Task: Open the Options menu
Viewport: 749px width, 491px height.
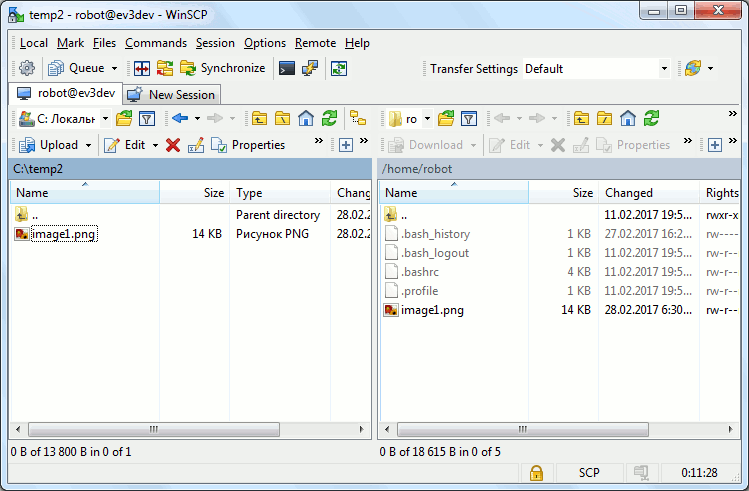Action: tap(265, 43)
